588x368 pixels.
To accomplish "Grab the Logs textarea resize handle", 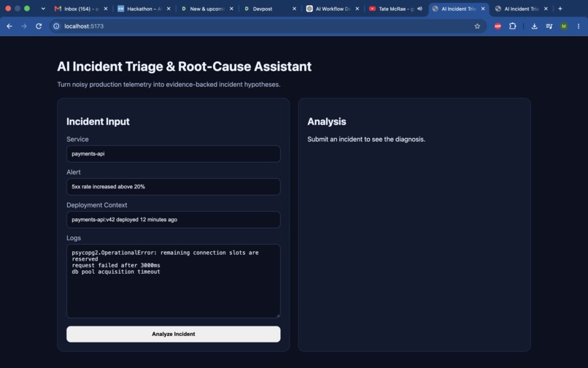I will click(278, 315).
